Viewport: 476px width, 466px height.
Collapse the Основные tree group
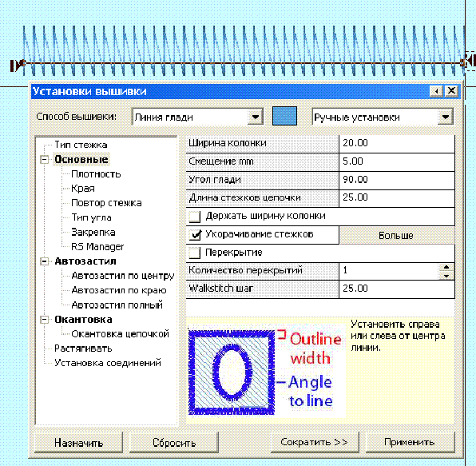click(45, 160)
